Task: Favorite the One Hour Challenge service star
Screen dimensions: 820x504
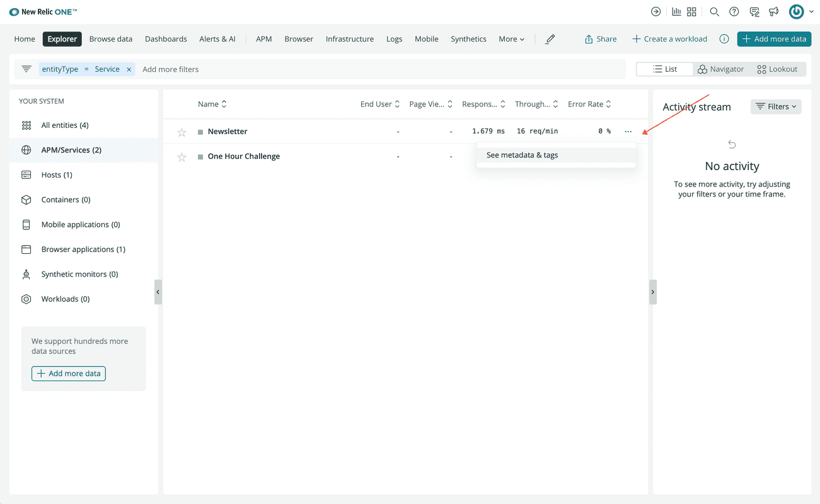Action: point(182,157)
